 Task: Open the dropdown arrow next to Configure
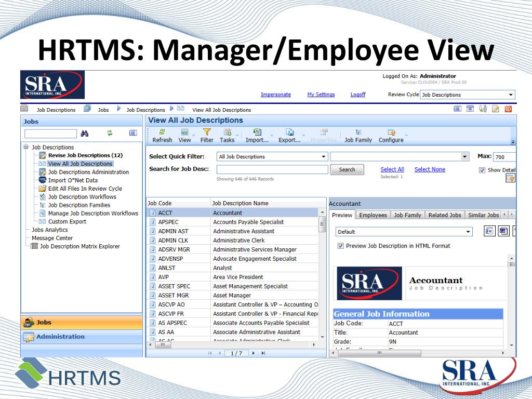coord(406,136)
